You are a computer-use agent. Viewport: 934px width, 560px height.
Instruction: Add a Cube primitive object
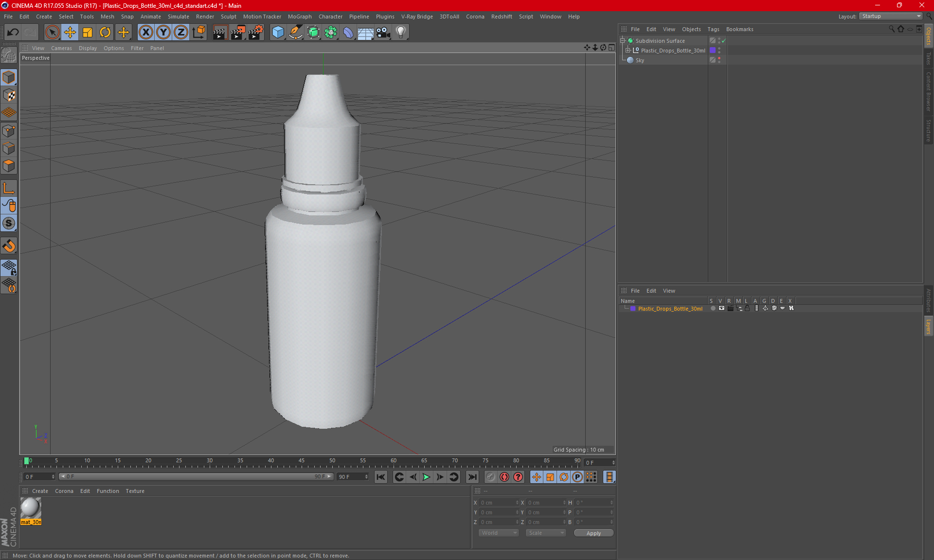(x=278, y=32)
